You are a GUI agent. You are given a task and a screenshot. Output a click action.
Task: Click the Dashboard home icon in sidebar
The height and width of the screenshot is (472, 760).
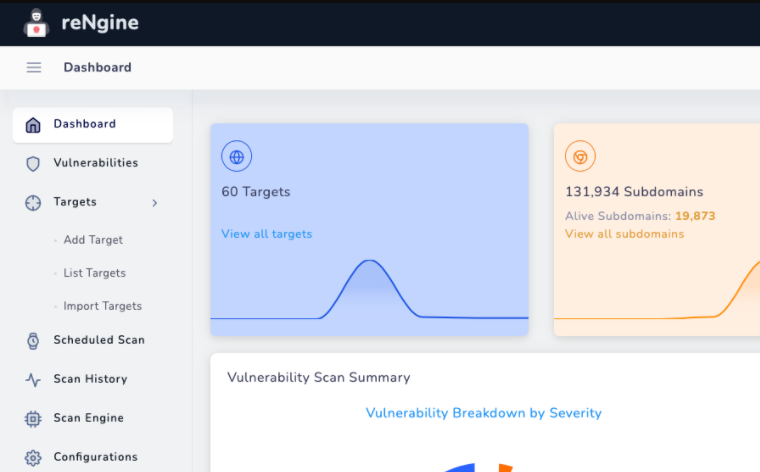coord(33,125)
